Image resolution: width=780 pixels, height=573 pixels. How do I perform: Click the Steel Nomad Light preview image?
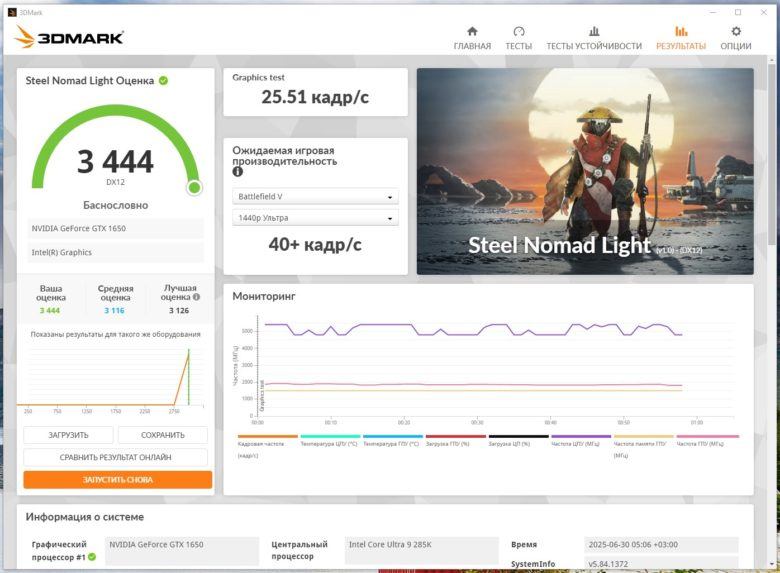pyautogui.click(x=585, y=171)
